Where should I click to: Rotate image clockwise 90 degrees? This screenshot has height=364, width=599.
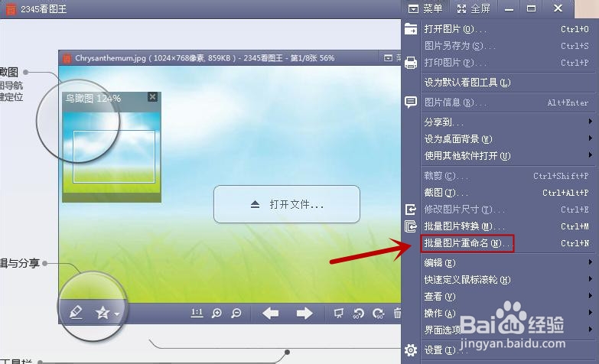pos(378,314)
